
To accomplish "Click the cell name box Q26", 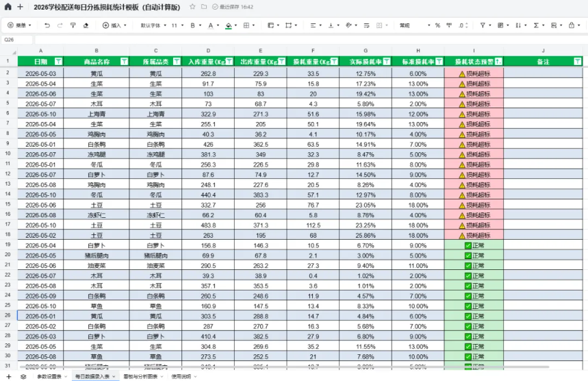I will [x=16, y=40].
